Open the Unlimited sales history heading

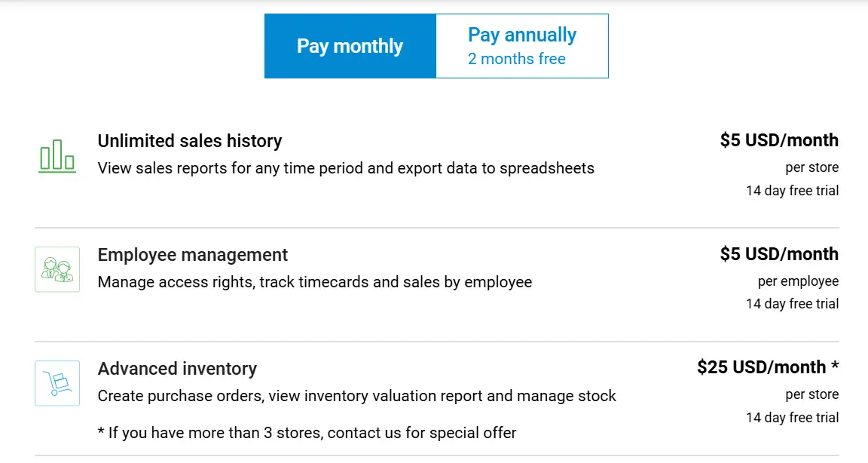pos(190,141)
